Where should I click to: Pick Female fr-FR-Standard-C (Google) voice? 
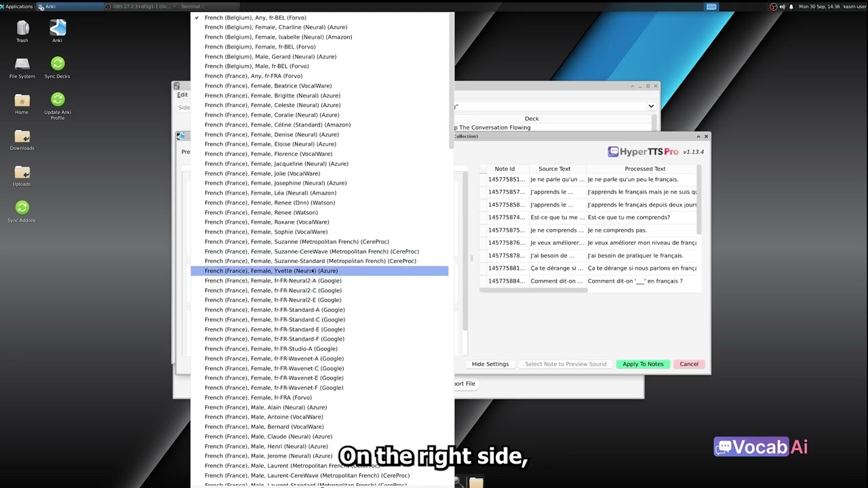[319, 320]
